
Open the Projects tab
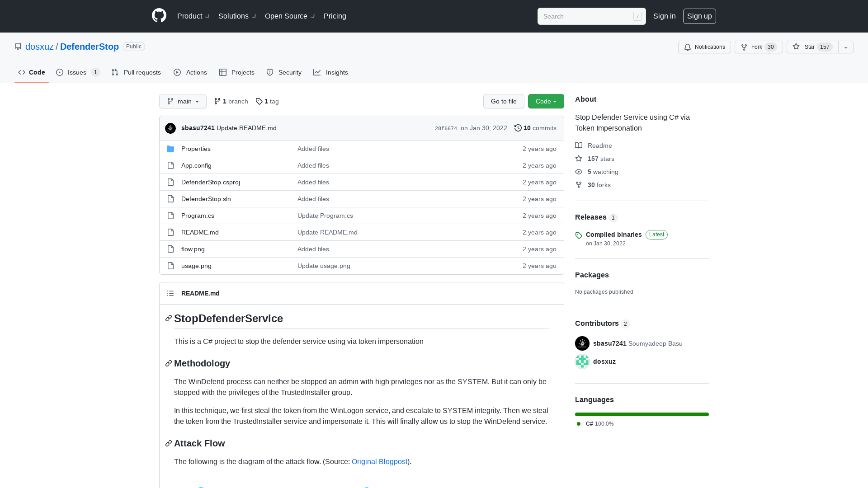click(x=237, y=72)
